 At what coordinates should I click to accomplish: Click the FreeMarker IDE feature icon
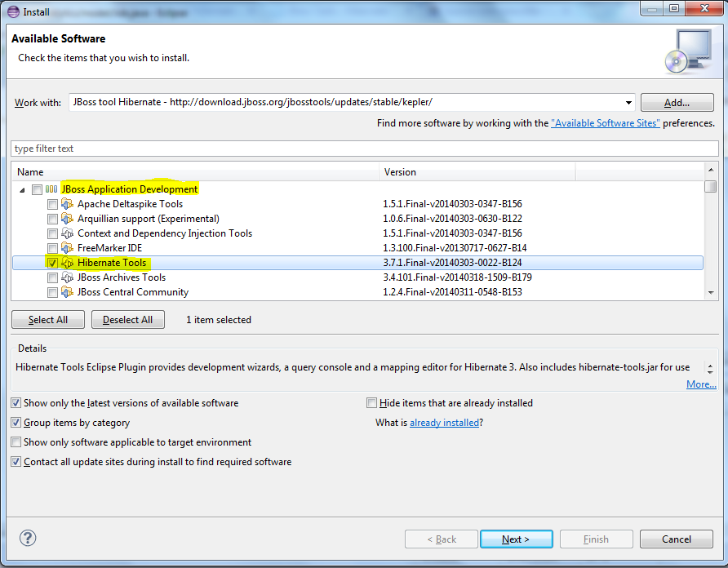coord(67,248)
